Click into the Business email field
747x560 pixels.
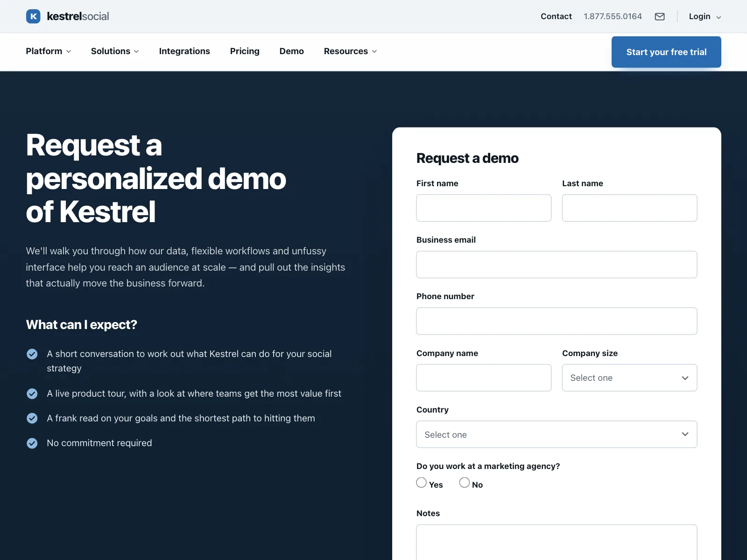557,265
